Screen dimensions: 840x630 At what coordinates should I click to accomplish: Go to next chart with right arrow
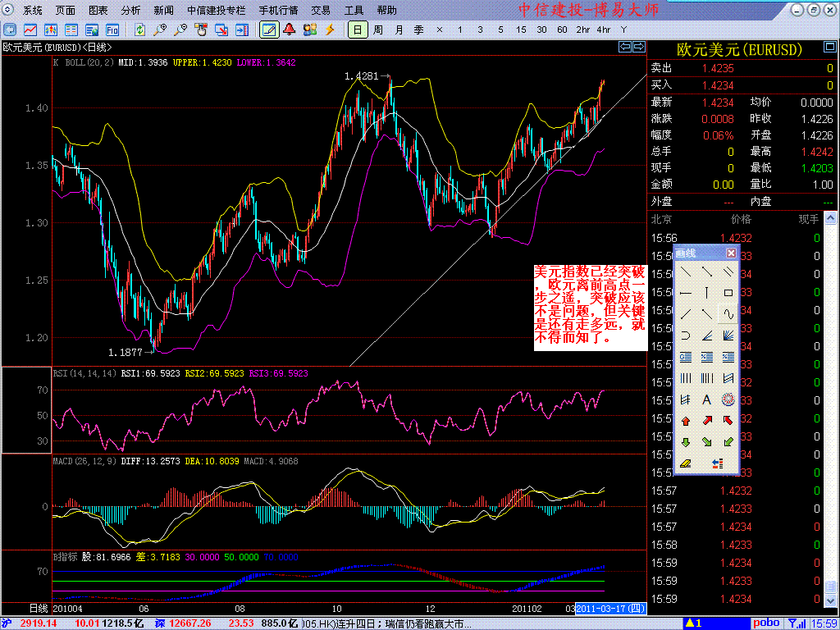[x=638, y=48]
